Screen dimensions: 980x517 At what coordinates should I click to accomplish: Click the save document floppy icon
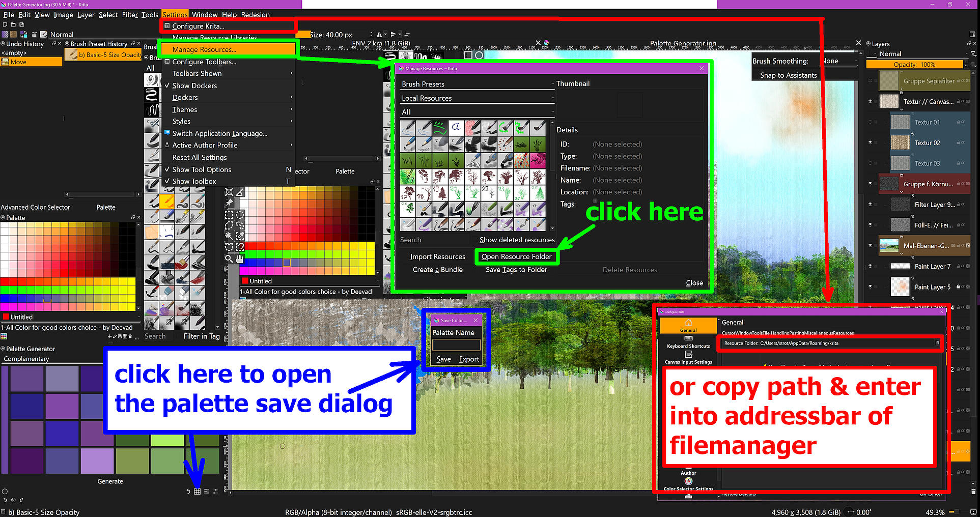pos(21,24)
